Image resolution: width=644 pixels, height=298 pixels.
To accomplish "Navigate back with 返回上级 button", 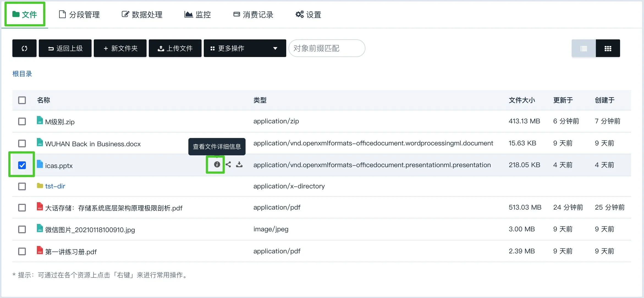I will point(65,48).
